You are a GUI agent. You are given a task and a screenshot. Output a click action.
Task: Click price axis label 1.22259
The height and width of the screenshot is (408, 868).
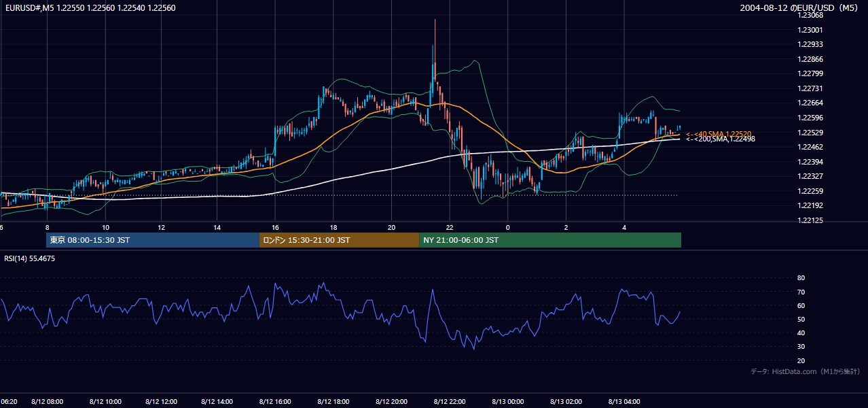pos(810,191)
